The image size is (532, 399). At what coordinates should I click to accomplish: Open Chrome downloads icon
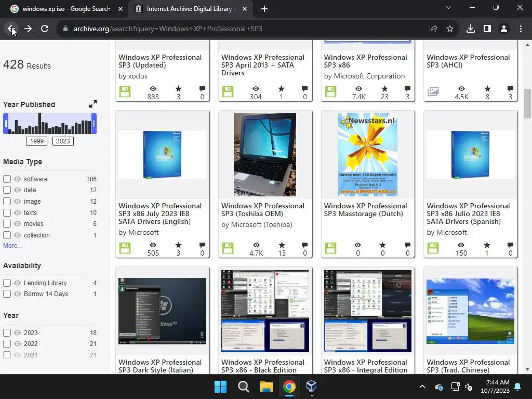click(470, 29)
